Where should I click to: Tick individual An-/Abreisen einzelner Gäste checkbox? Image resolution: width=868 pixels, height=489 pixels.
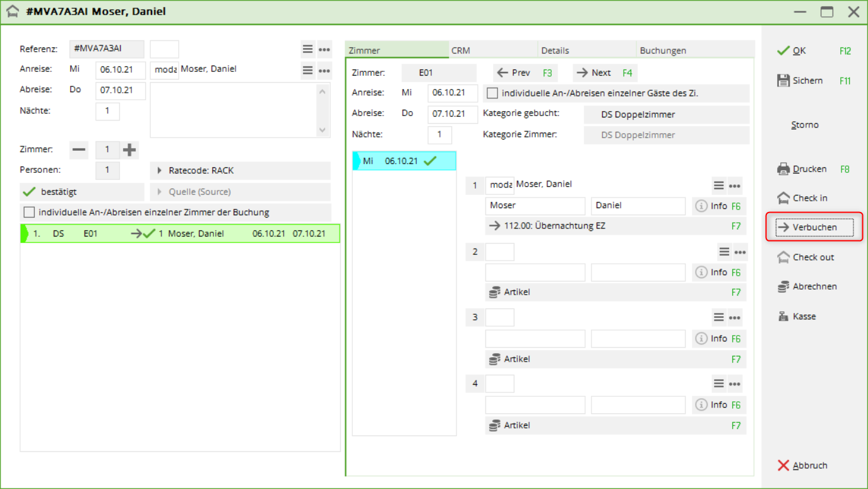(x=492, y=93)
